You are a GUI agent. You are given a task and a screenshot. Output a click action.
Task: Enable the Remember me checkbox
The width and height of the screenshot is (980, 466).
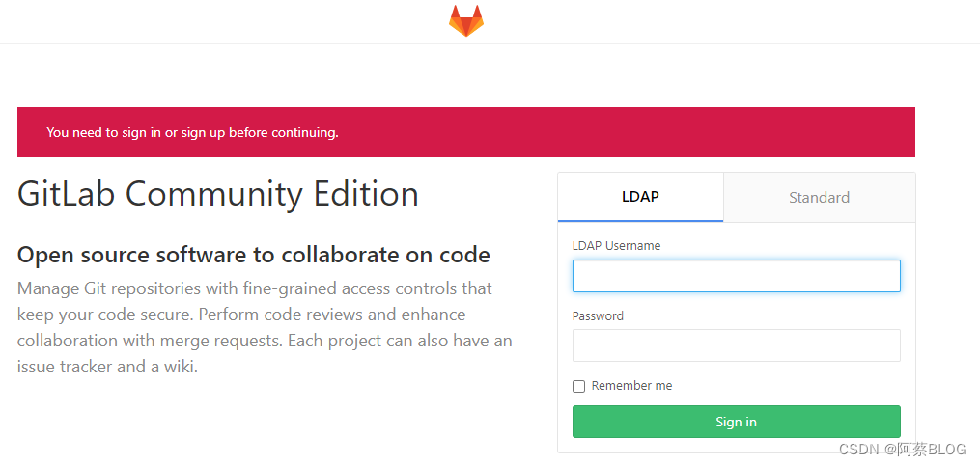(579, 386)
